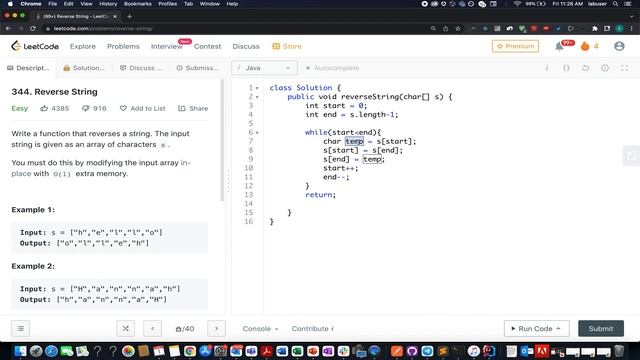Open Trash in the dock
Viewport: 640px width, 360px height.
click(619, 351)
